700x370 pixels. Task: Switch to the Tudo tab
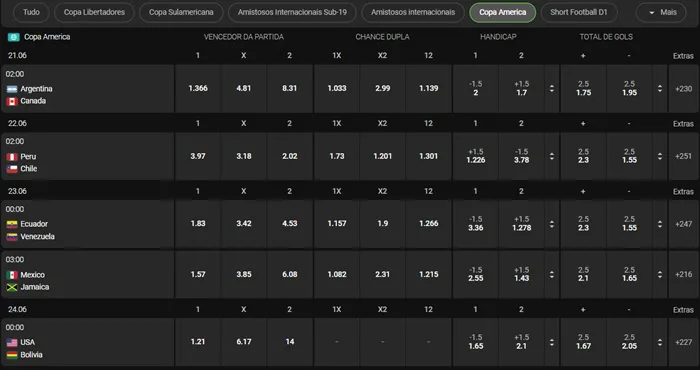tap(31, 12)
